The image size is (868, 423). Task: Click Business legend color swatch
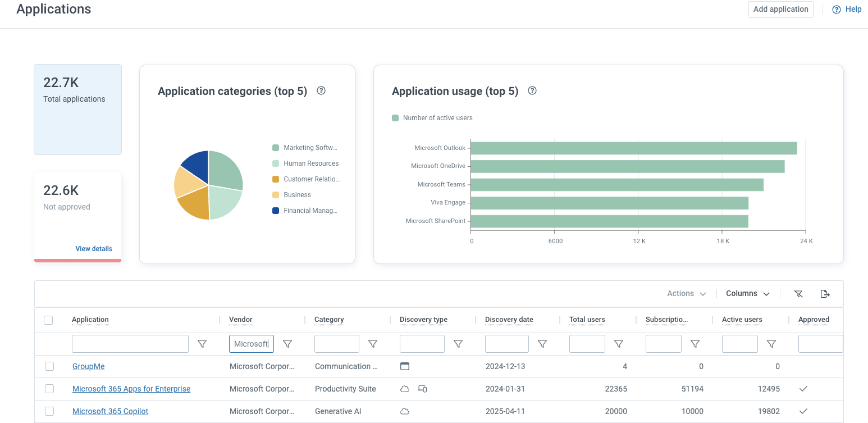[275, 195]
